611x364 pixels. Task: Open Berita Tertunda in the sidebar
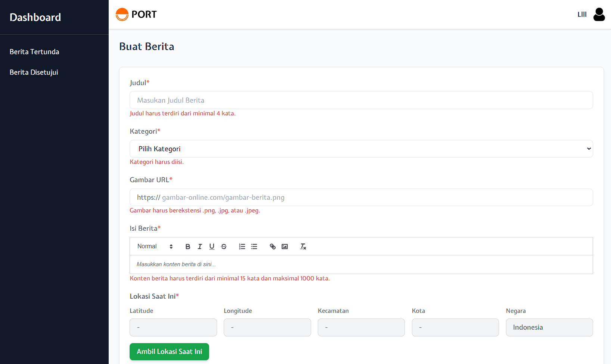click(34, 52)
